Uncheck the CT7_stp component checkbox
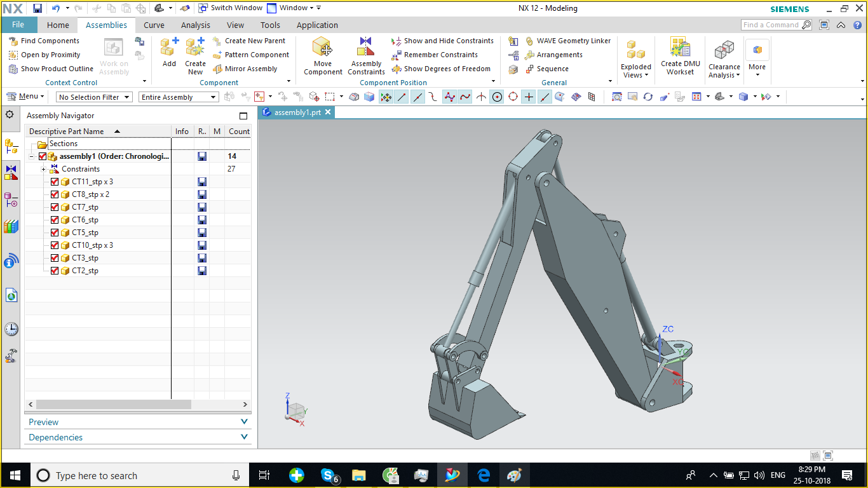The height and width of the screenshot is (488, 868). [55, 207]
